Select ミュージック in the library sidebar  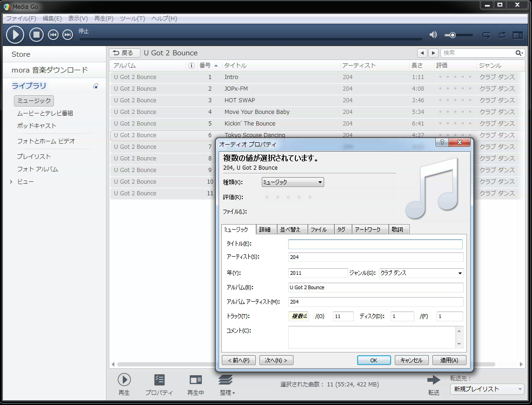coord(34,101)
